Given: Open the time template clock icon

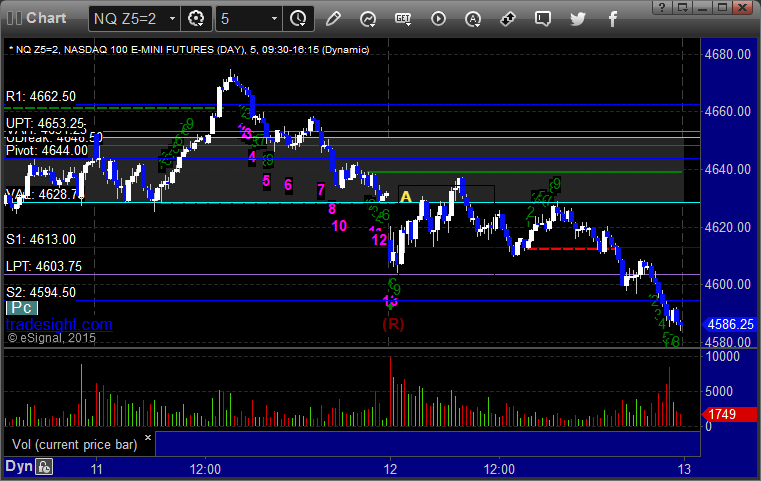Looking at the screenshot, I should pyautogui.click(x=298, y=19).
